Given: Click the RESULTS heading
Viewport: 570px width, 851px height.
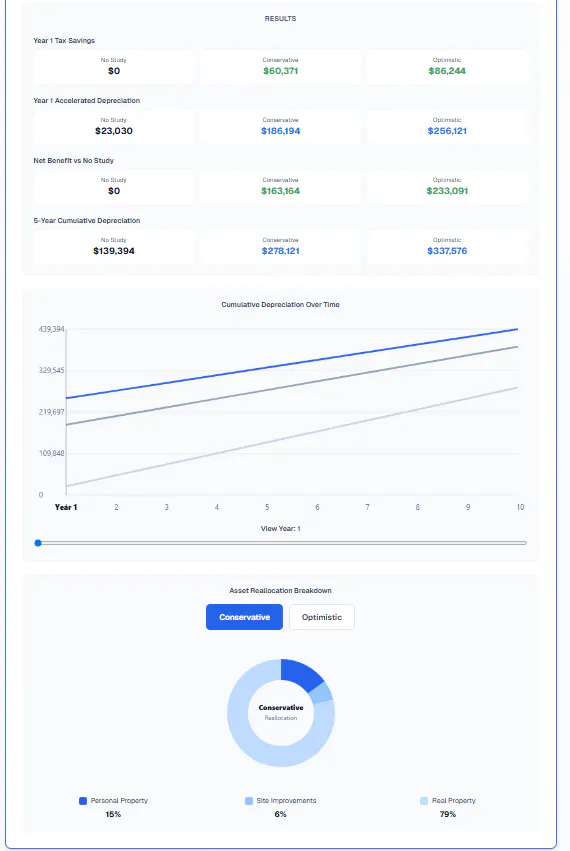Looking at the screenshot, I should click(281, 18).
